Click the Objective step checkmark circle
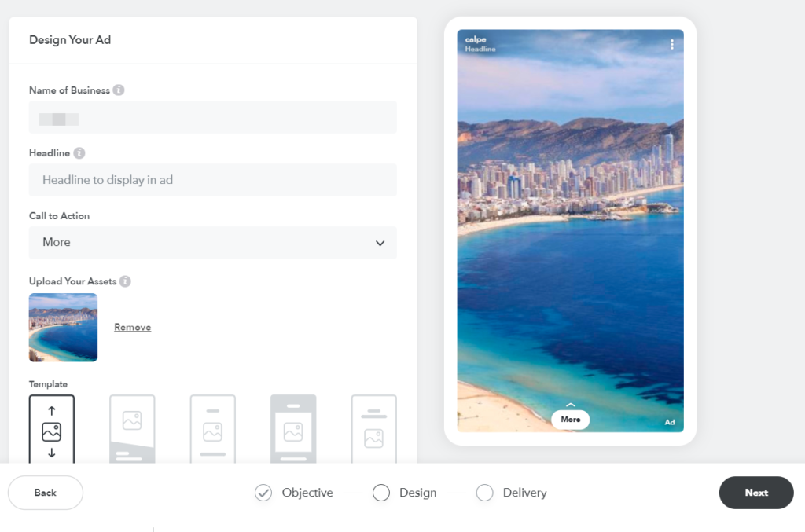Screen dimensions: 805x532 click(x=263, y=493)
